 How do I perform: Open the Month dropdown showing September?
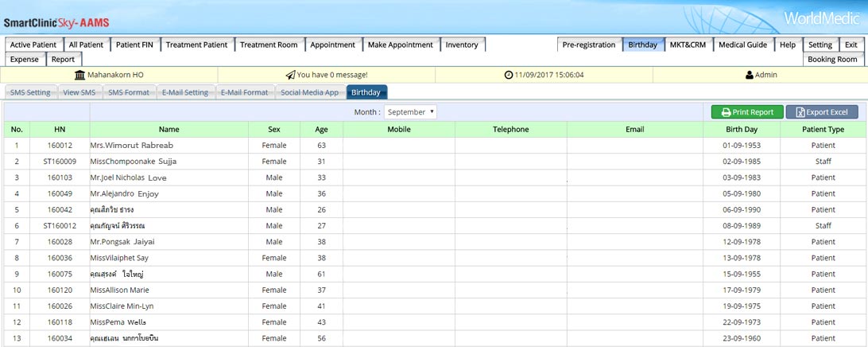[x=410, y=112]
